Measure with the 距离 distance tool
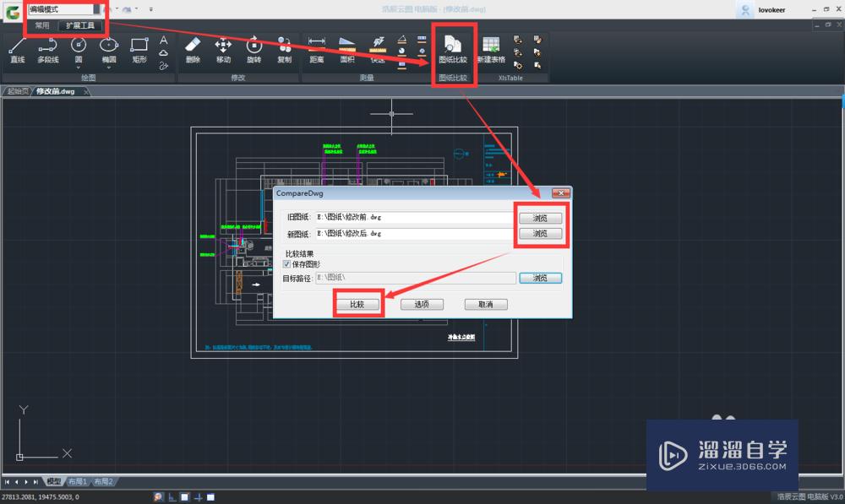Viewport: 845px width, 504px height. click(317, 50)
